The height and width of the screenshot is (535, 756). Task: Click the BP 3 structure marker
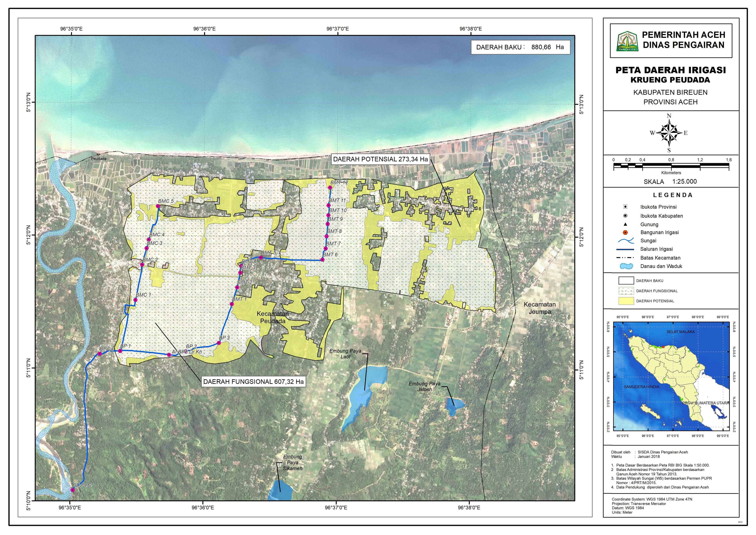pos(219,343)
